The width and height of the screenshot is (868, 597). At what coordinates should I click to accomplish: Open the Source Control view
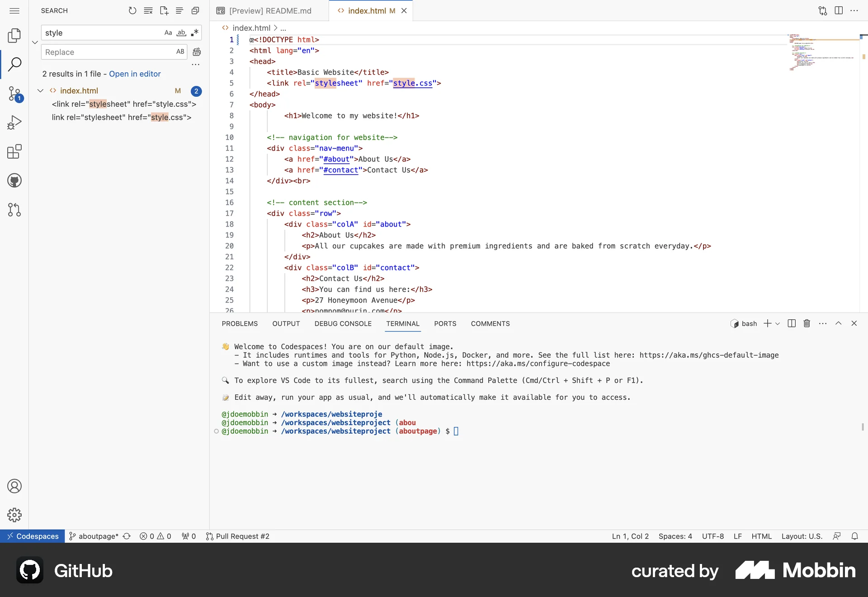15,94
